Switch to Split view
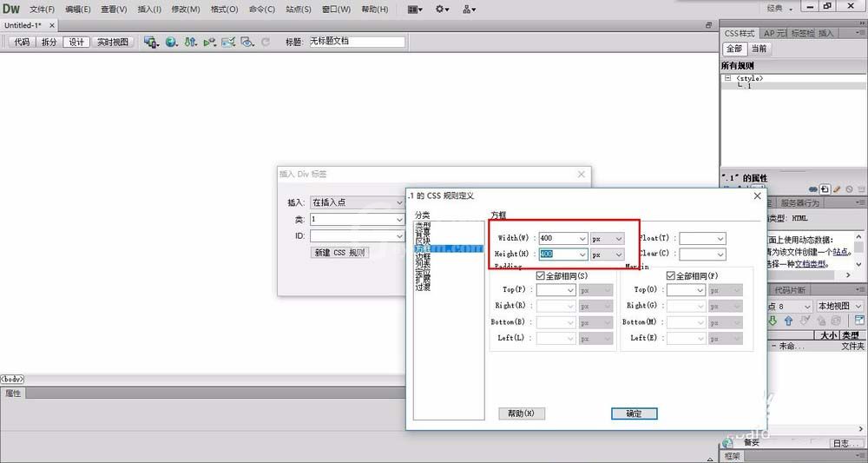This screenshot has width=868, height=463. point(49,42)
